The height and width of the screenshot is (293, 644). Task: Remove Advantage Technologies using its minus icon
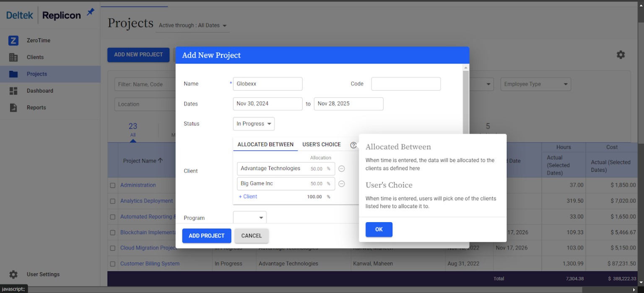click(342, 169)
